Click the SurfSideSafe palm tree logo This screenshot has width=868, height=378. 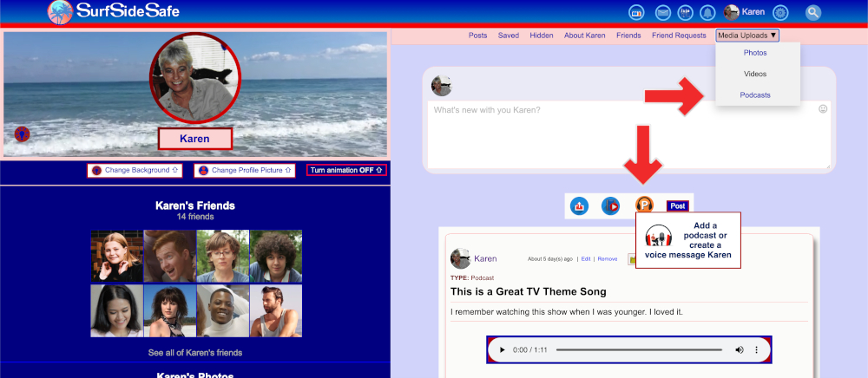coord(61,12)
